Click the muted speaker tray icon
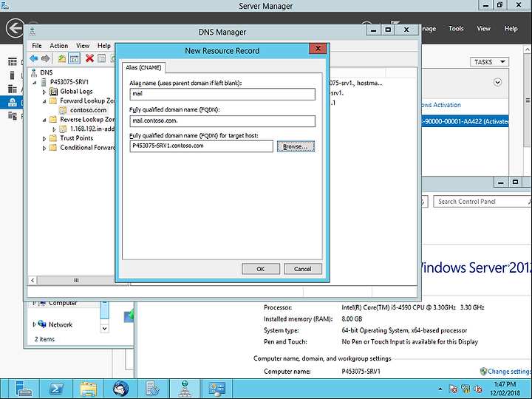The height and width of the screenshot is (399, 532). (x=478, y=389)
